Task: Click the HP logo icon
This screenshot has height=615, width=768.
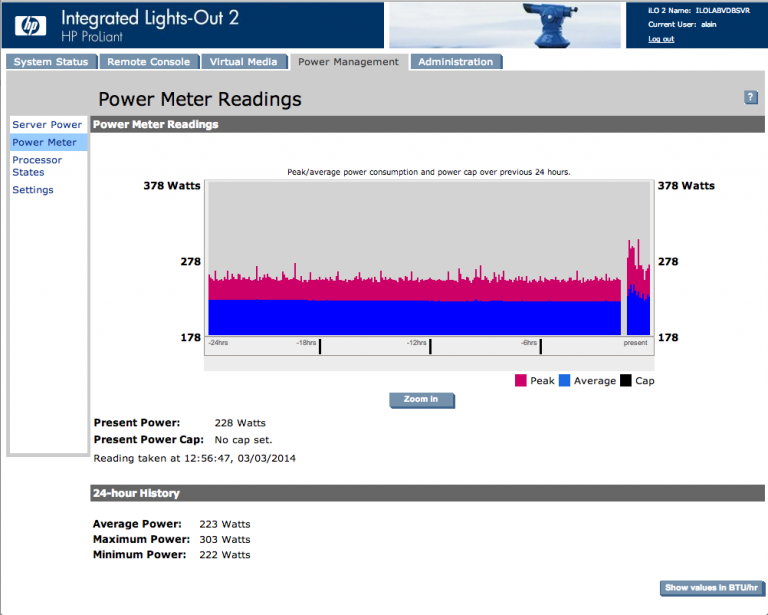Action: click(30, 25)
